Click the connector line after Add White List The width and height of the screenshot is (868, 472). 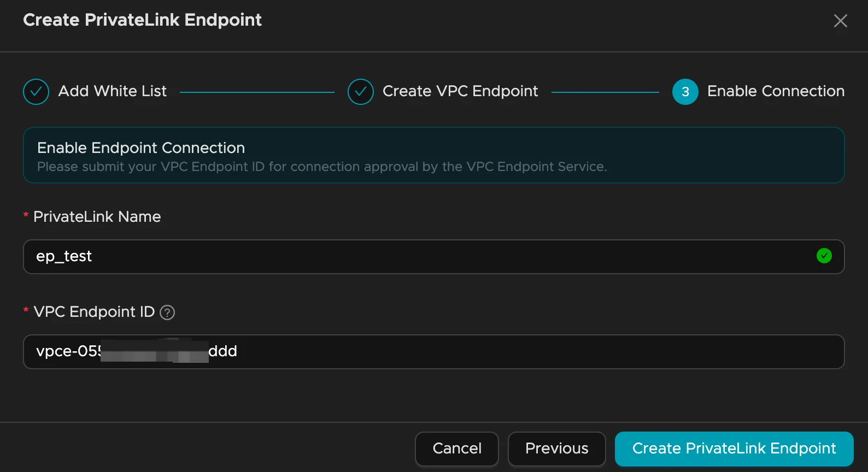coord(257,92)
